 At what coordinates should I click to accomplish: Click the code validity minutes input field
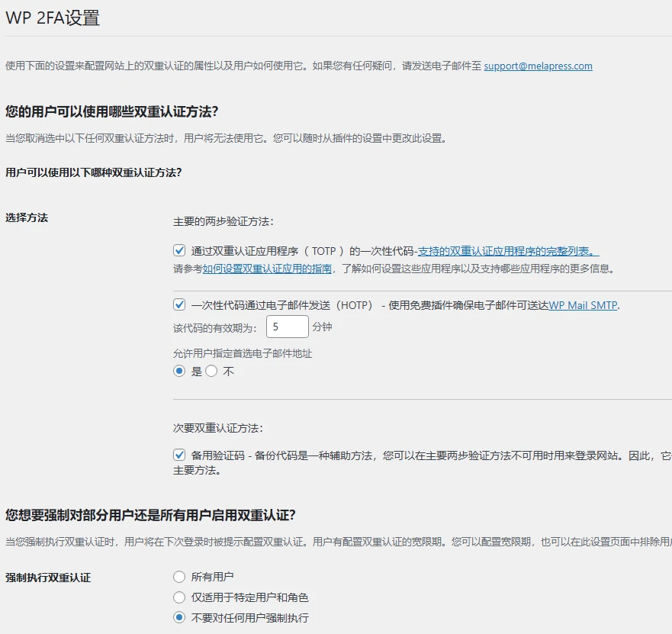tap(287, 327)
